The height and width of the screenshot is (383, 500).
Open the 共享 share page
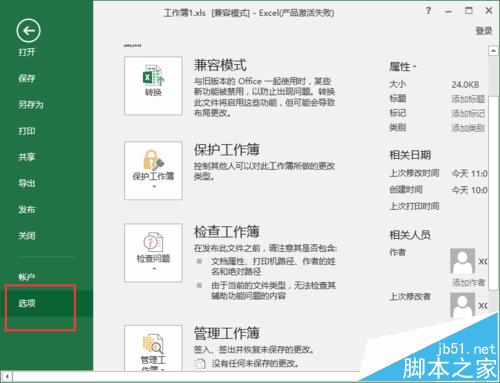27,157
